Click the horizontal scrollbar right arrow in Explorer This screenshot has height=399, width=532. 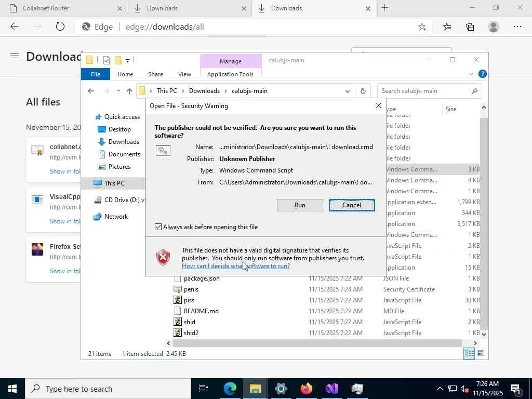point(475,343)
